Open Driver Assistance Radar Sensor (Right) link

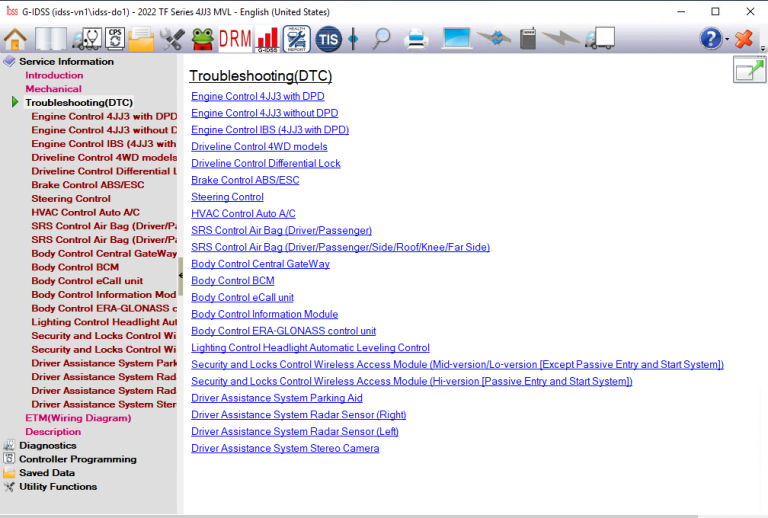(299, 414)
